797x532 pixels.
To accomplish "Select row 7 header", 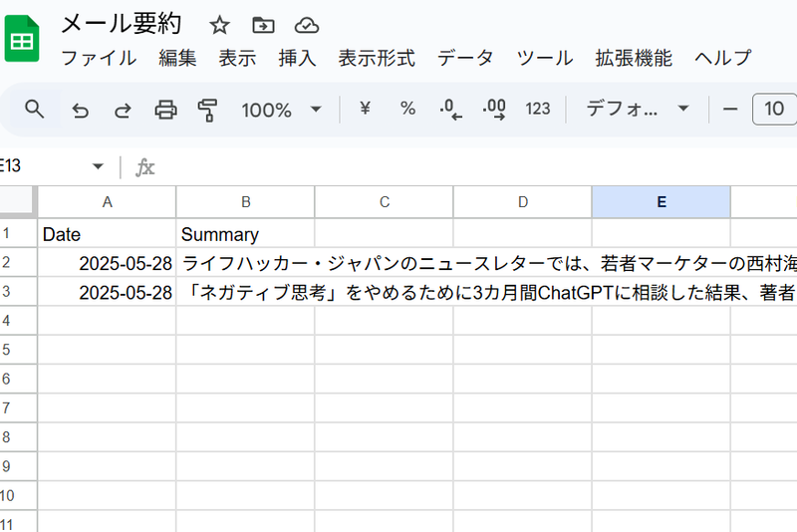I will click(x=18, y=408).
